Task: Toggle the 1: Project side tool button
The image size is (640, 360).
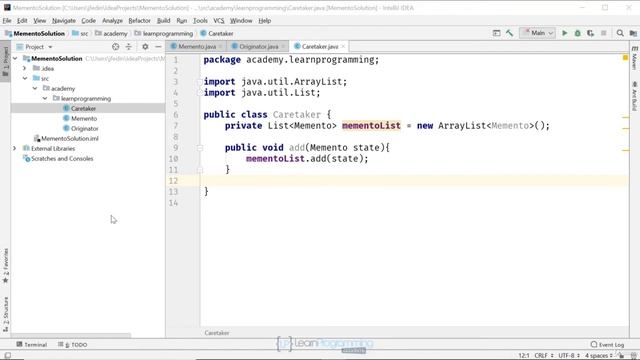Action: click(x=5, y=61)
